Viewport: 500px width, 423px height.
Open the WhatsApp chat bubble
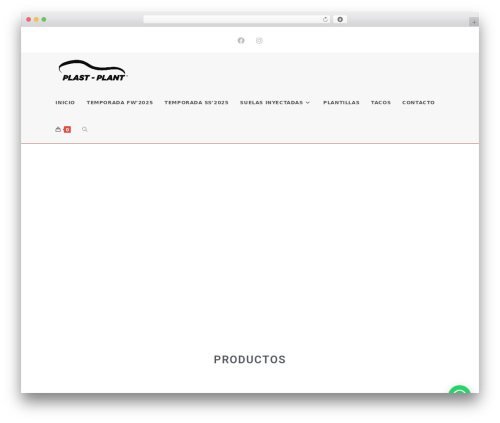(x=460, y=390)
